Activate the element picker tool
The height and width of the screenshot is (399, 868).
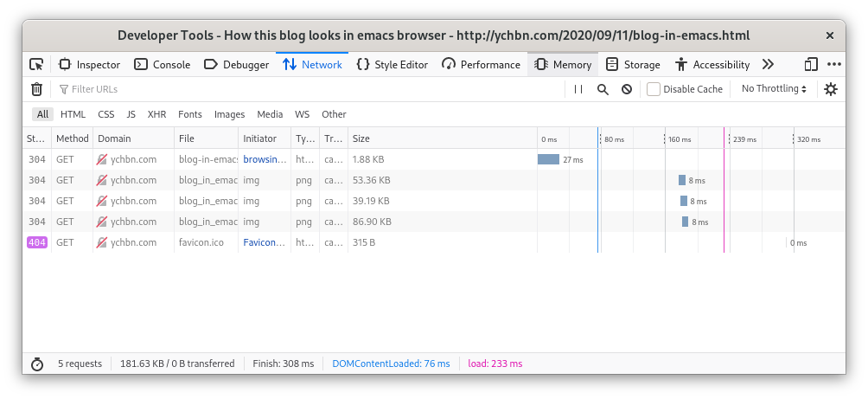36,64
